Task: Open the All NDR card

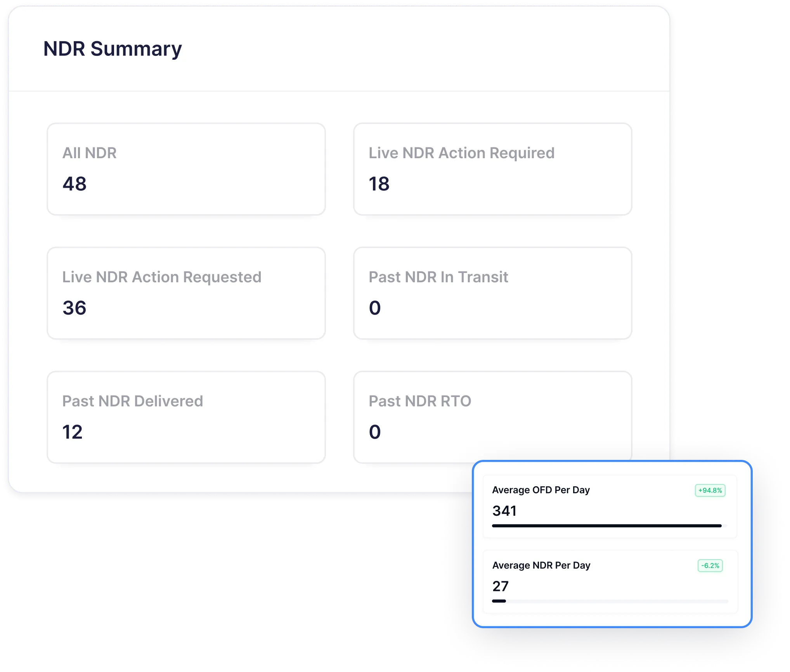Action: 186,169
